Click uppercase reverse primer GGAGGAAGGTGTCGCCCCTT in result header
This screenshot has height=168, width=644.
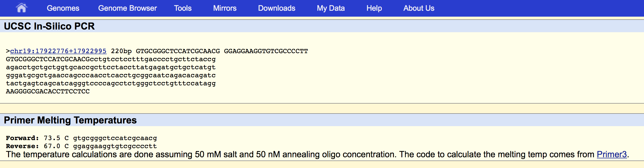click(x=266, y=51)
